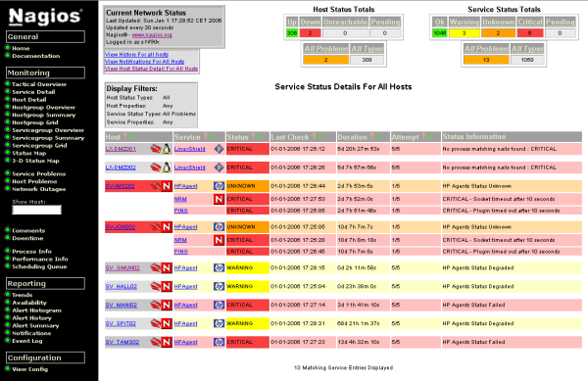Open PING service link under SV-IMS202
The image size is (588, 381).
pos(180,211)
